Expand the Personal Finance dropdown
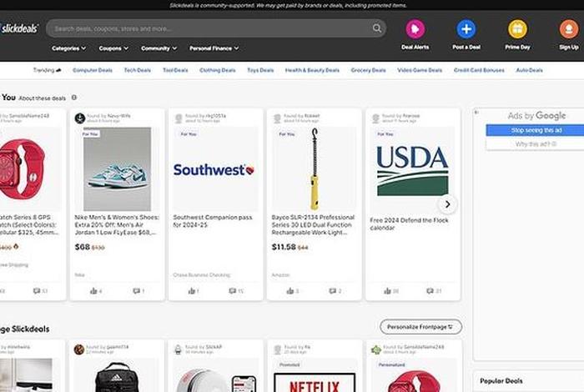The image size is (584, 392). (x=214, y=48)
